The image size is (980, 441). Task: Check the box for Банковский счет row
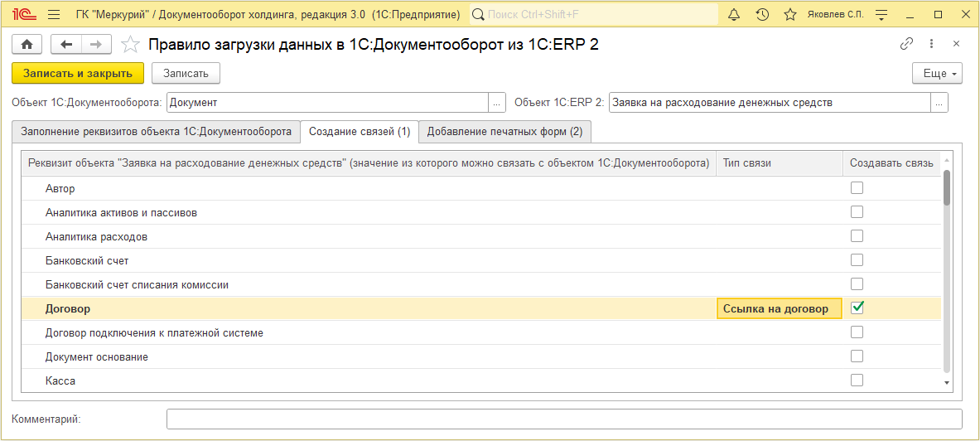pos(857,259)
